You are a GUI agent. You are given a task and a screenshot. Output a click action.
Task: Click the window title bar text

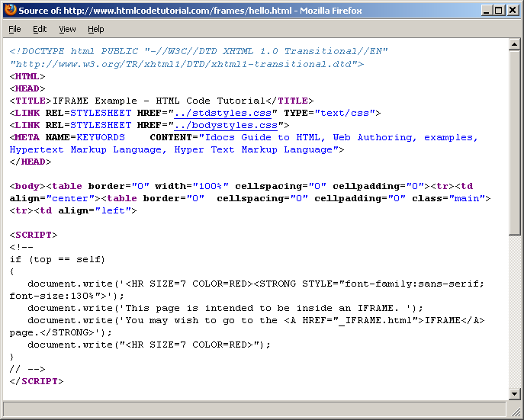pos(190,11)
